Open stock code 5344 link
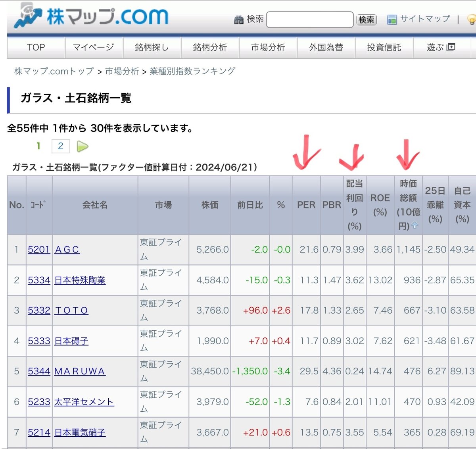 [x=39, y=371]
